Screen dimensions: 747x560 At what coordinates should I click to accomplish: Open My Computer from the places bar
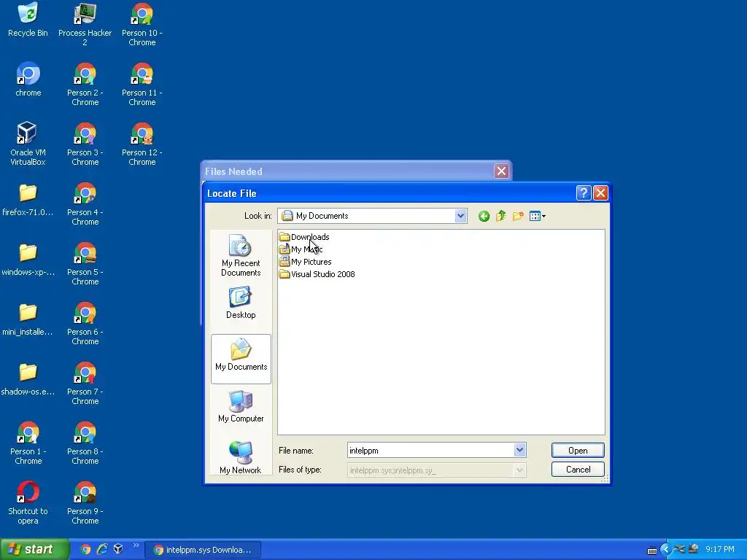[241, 406]
